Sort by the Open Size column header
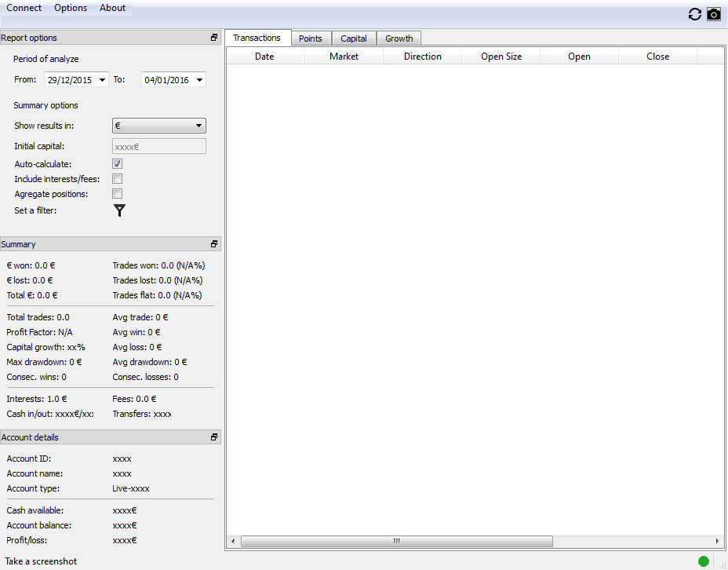 tap(501, 57)
